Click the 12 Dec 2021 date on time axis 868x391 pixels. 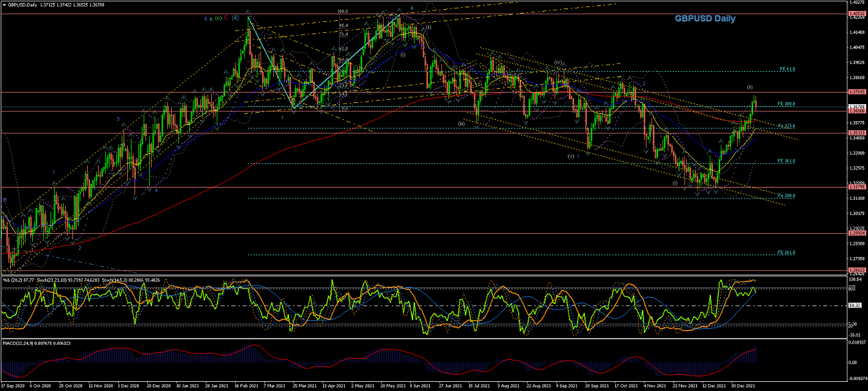click(713, 386)
